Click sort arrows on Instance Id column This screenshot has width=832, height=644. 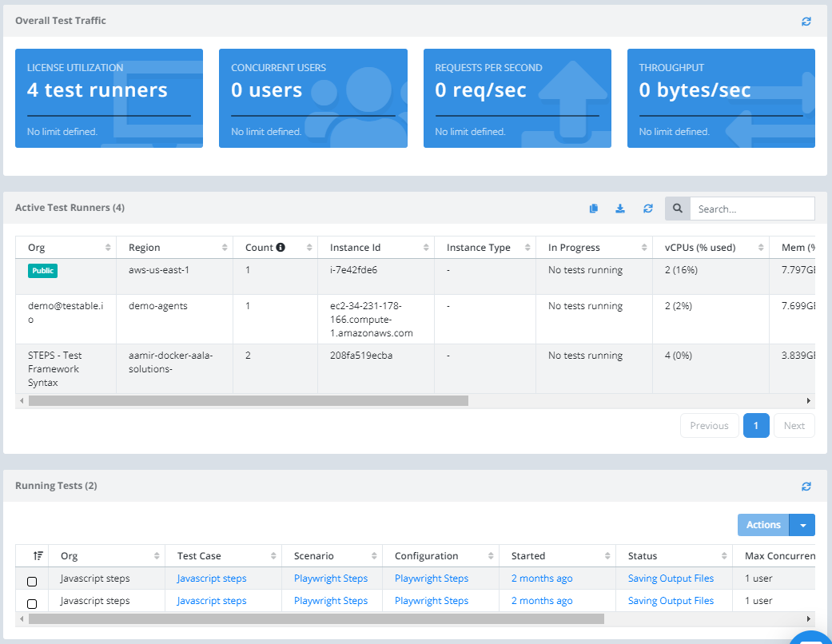426,247
